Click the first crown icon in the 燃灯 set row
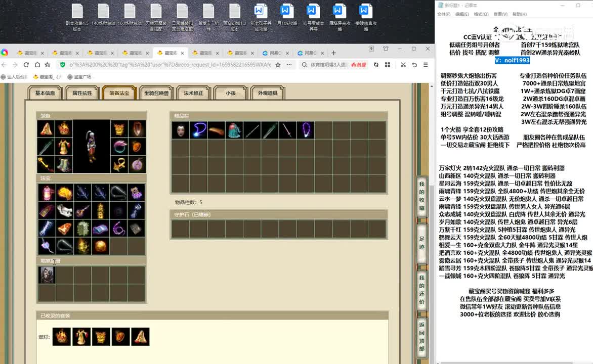Image resolution: width=593 pixels, height=364 pixels. pyautogui.click(x=62, y=336)
